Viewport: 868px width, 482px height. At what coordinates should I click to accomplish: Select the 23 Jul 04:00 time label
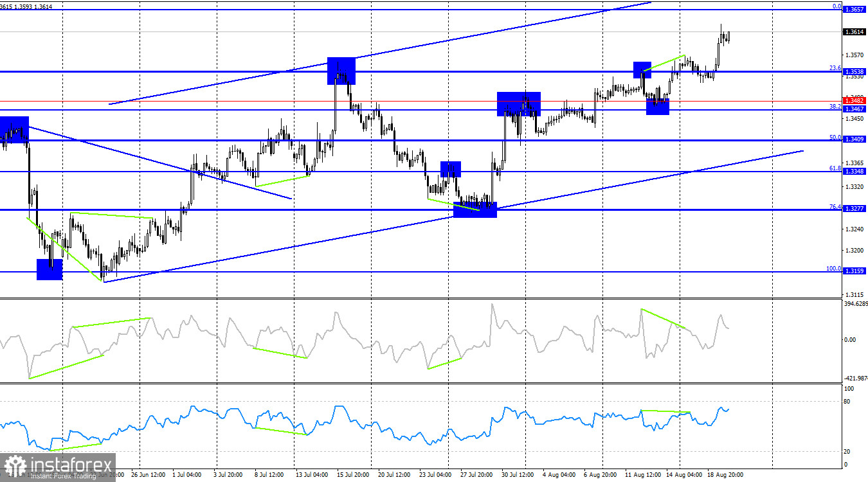(x=436, y=475)
